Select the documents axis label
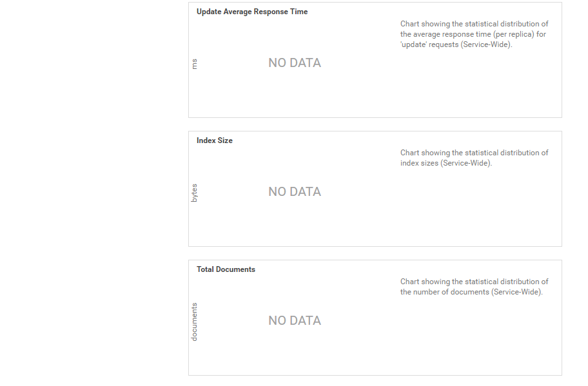The width and height of the screenshot is (588, 386). 195,322
